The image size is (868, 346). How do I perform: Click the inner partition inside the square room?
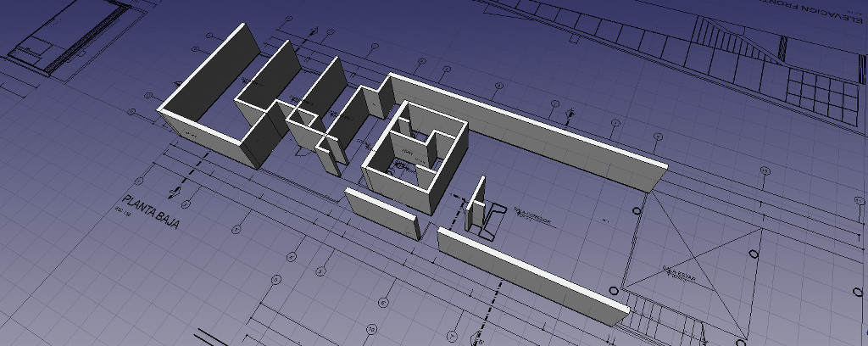pyautogui.click(x=413, y=147)
